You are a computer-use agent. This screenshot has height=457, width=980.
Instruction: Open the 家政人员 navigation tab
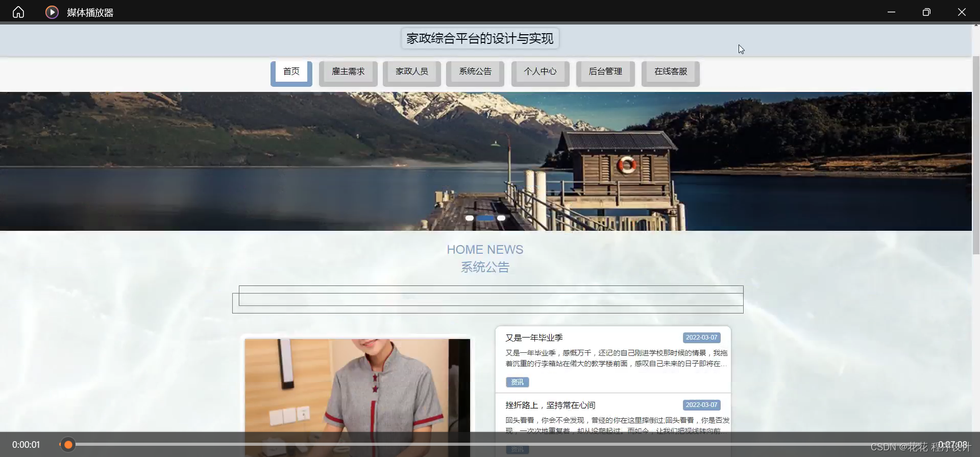(x=411, y=73)
